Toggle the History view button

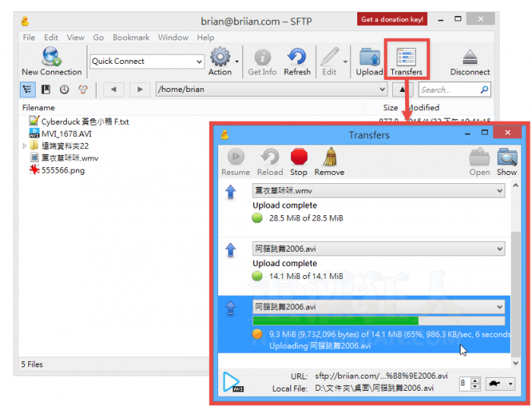(64, 90)
